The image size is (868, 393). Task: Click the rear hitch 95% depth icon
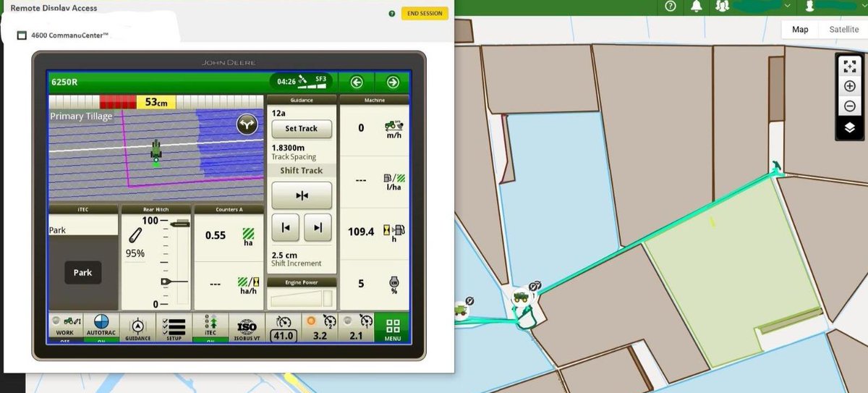(135, 237)
